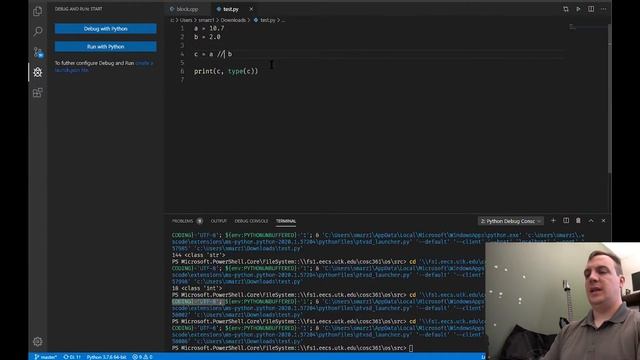Click the master branch in status bar
Image resolution: width=640 pixels, height=360 pixels.
point(45,357)
